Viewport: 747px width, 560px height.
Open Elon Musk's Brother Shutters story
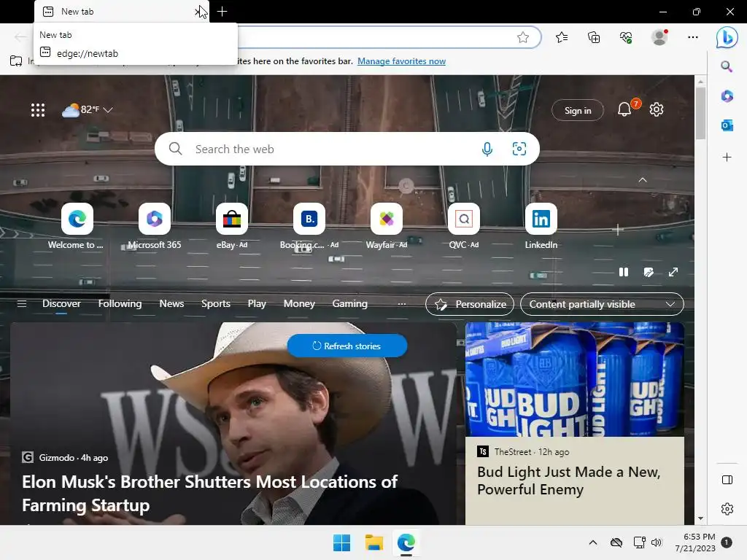pos(209,494)
